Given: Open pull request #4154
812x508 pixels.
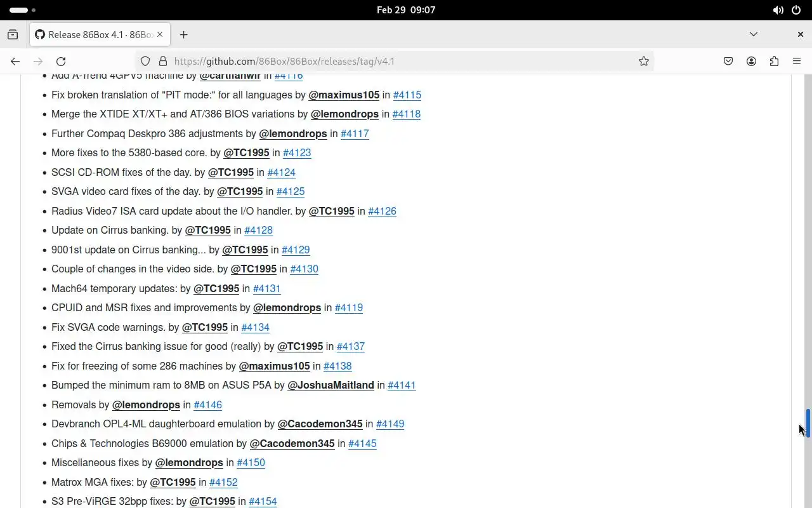Looking at the screenshot, I should tap(263, 502).
